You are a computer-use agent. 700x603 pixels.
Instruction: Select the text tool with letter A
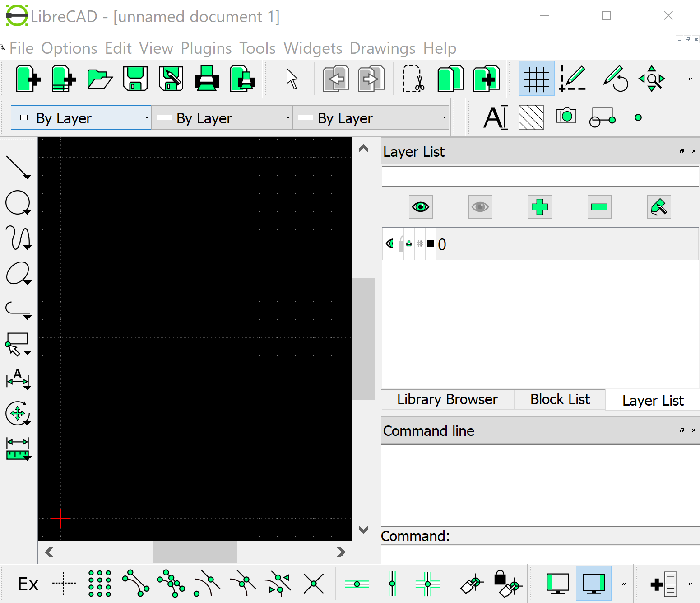[x=496, y=117]
